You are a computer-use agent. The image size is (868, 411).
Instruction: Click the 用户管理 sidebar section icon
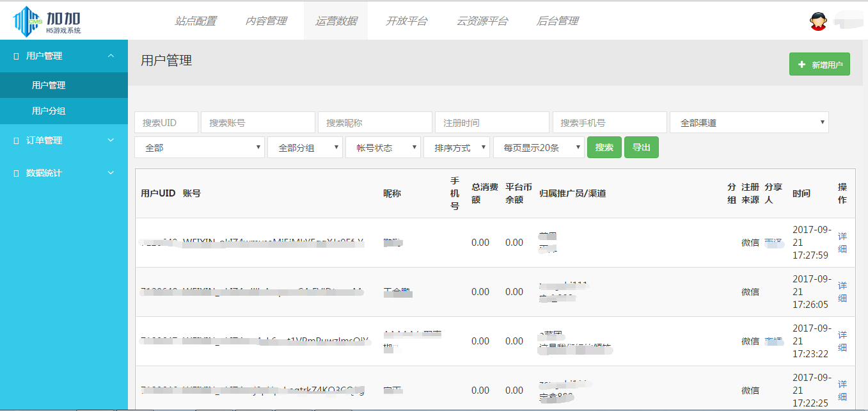(15, 56)
